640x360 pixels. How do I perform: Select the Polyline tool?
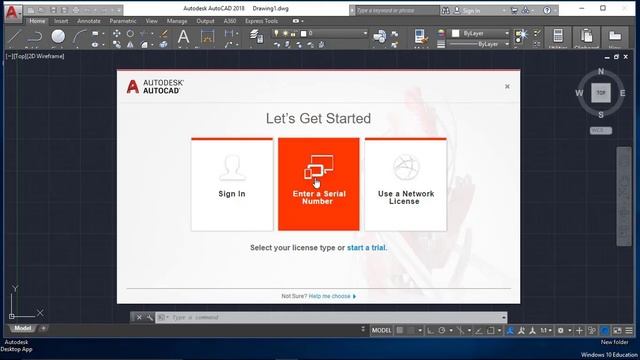click(x=35, y=37)
